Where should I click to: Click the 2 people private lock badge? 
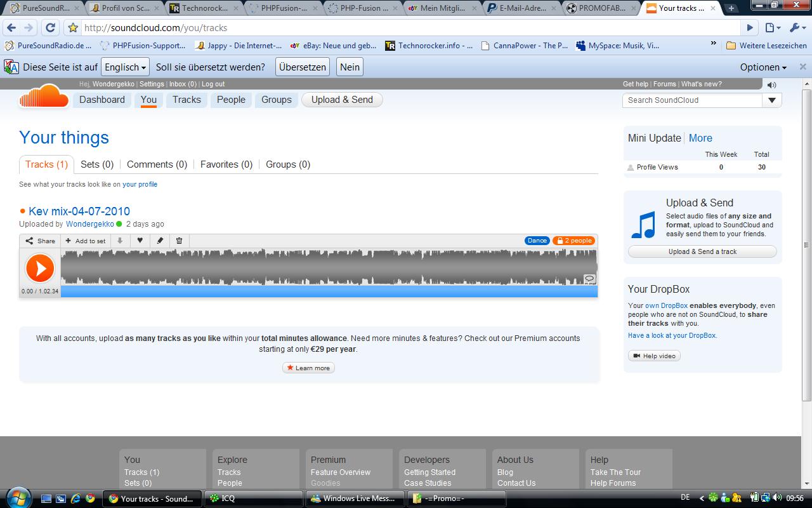point(573,241)
